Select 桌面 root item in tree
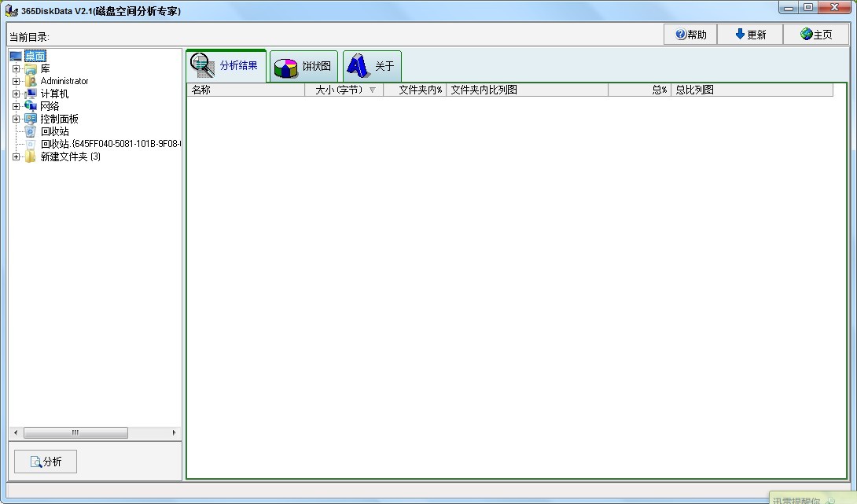The width and height of the screenshot is (857, 504). click(x=35, y=56)
